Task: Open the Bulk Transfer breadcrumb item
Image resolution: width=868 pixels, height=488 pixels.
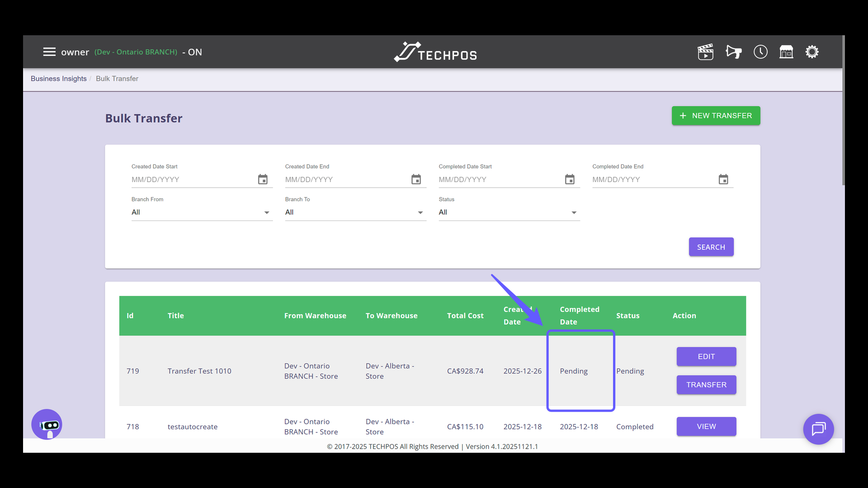Action: pos(117,79)
